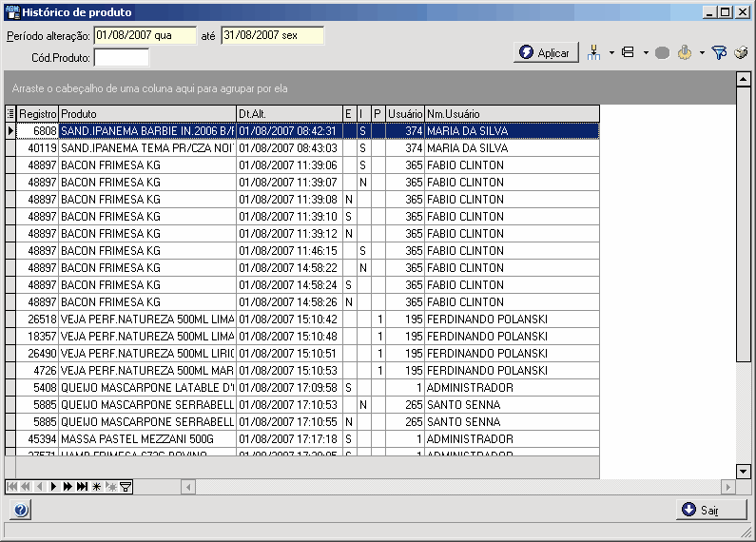Go to next record navigator arrow
This screenshot has width=756, height=542.
[54, 487]
